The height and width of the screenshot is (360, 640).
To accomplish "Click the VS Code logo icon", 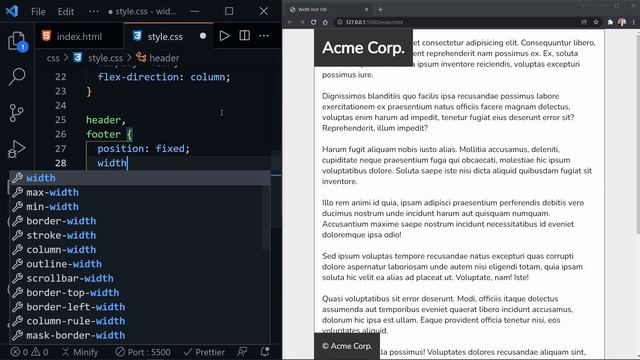I will 12,11.
